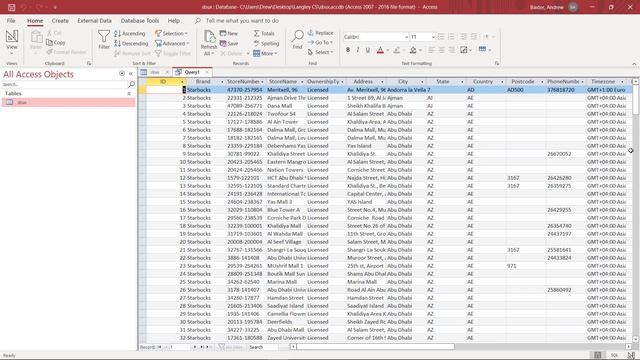The height and width of the screenshot is (360, 640).
Task: Switch to the Create ribbon tab
Action: pos(60,20)
